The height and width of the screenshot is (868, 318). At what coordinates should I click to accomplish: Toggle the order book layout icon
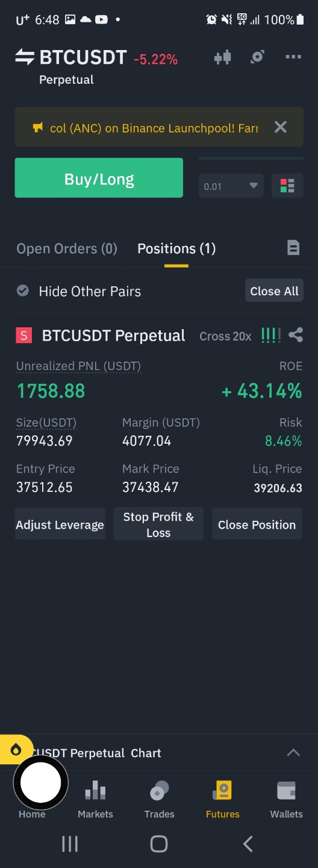pos(287,186)
